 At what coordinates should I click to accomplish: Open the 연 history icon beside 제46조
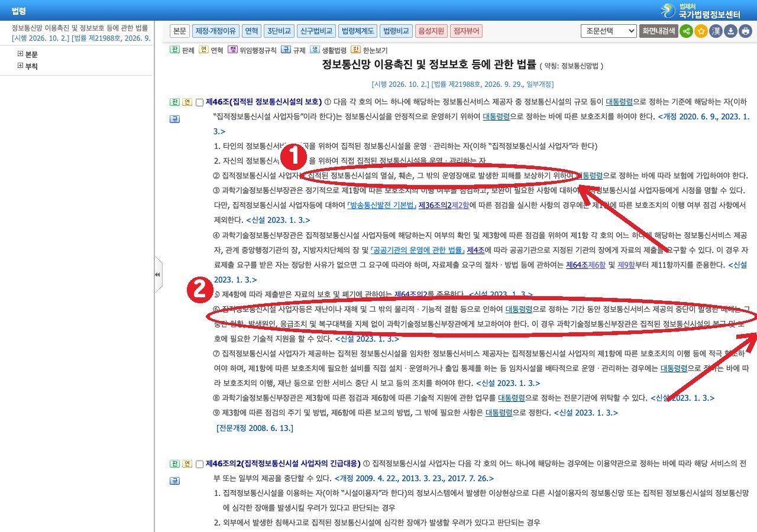[x=187, y=102]
